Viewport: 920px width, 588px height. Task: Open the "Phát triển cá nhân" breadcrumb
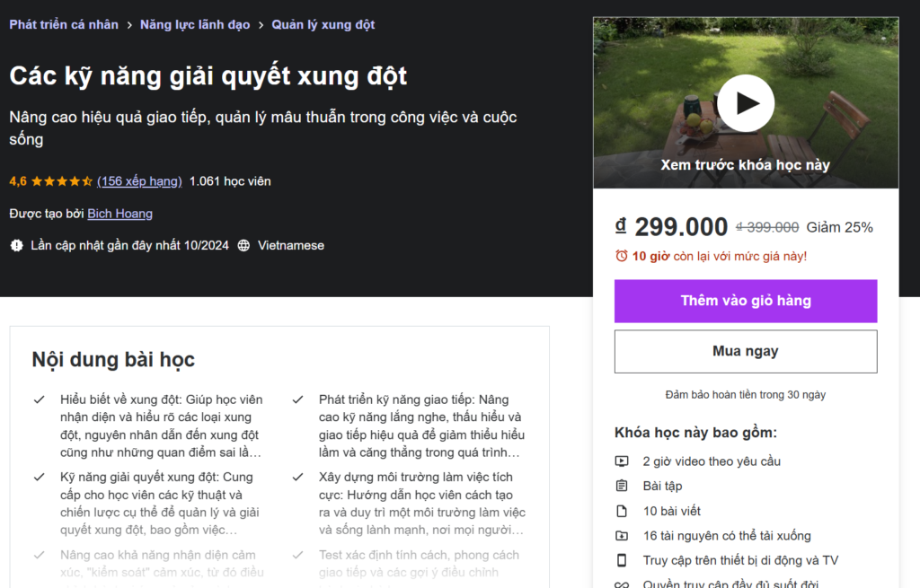[63, 24]
